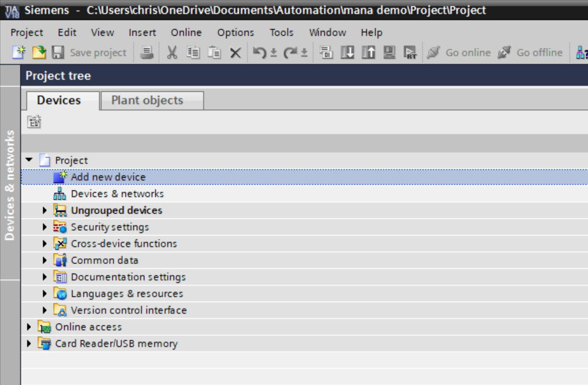Select the Card Reader/USB memory row
Image resolution: width=588 pixels, height=385 pixels.
pos(304,344)
